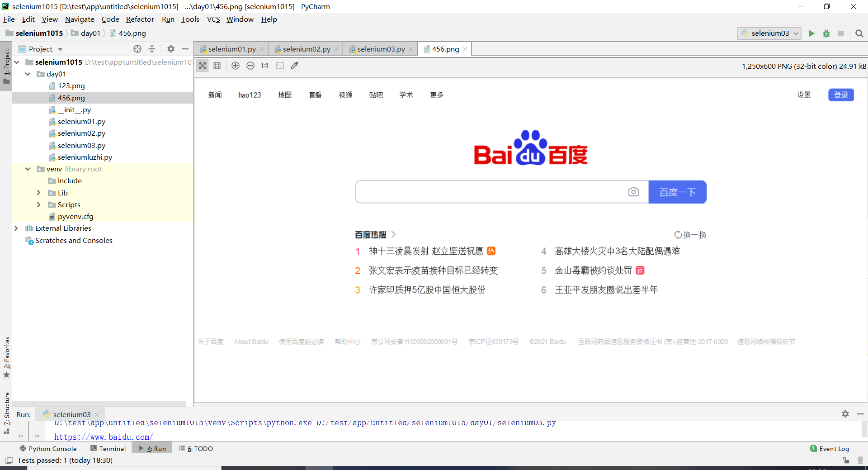
Task: Zoom in on 456.png image
Action: pyautogui.click(x=236, y=66)
